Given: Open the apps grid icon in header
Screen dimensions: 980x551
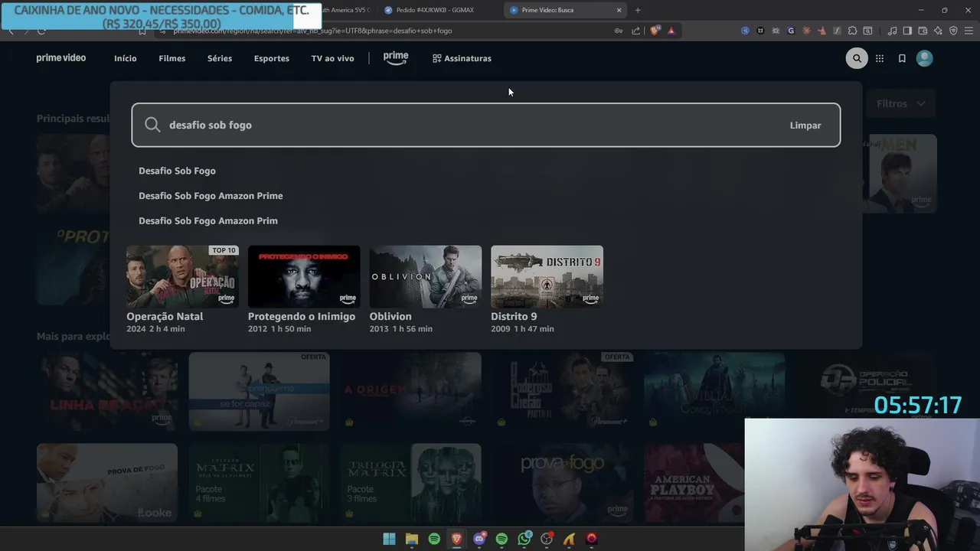Looking at the screenshot, I should (x=880, y=58).
